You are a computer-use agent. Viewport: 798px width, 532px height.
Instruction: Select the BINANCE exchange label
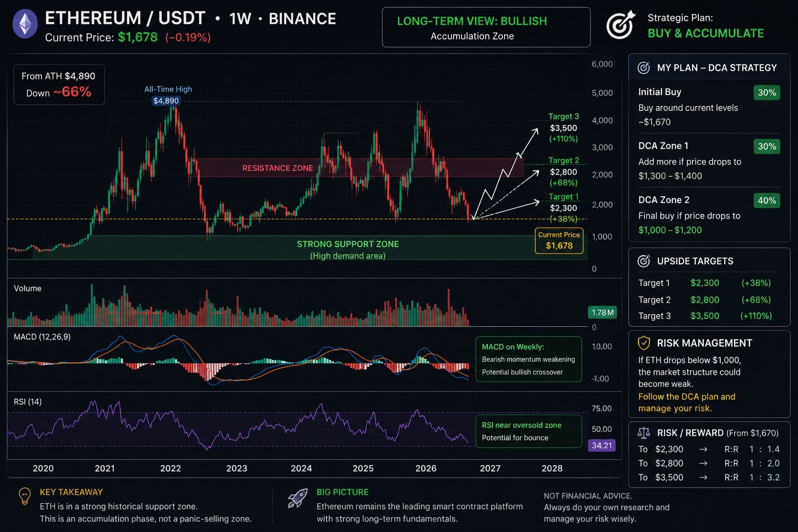click(x=302, y=19)
